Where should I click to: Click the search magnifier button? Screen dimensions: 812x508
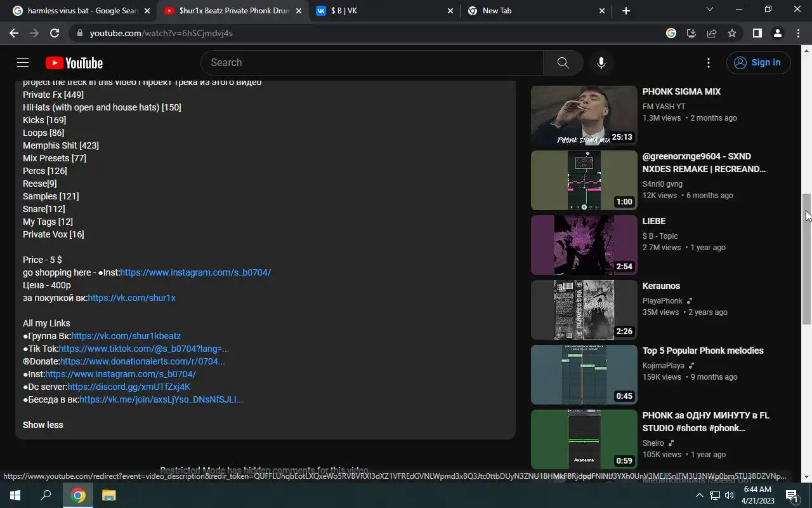click(563, 62)
